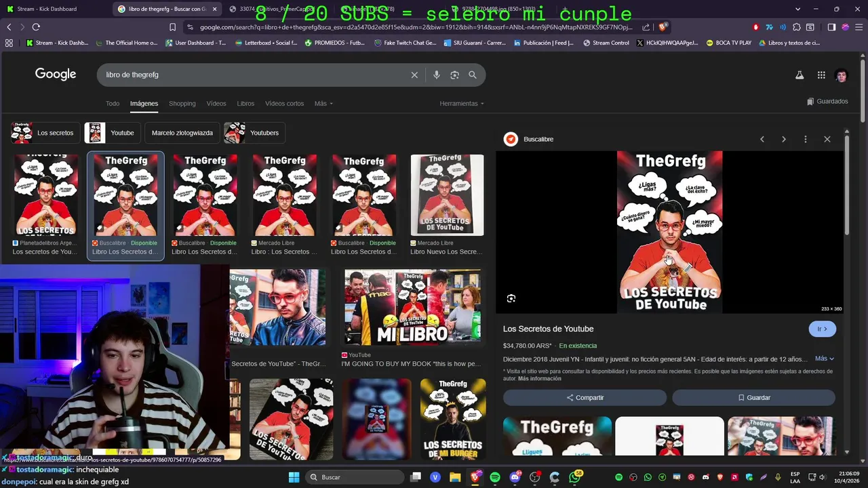Select the Marcelo zlotogwiazda filter chip
The height and width of the screenshot is (488, 868).
click(182, 133)
